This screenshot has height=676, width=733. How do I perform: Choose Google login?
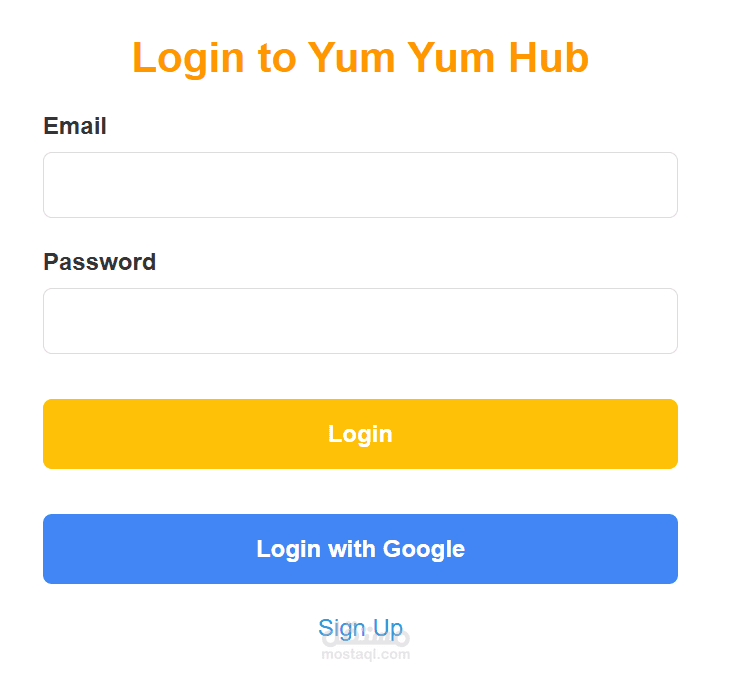click(360, 549)
